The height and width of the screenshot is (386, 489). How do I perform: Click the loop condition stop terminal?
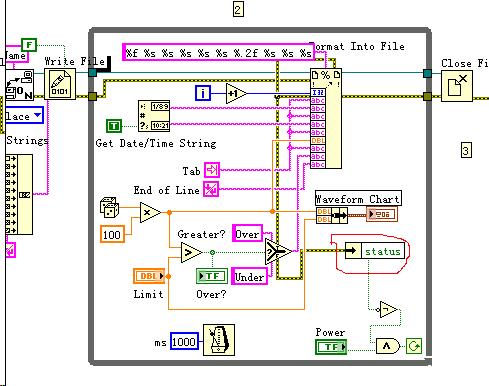coord(414,346)
